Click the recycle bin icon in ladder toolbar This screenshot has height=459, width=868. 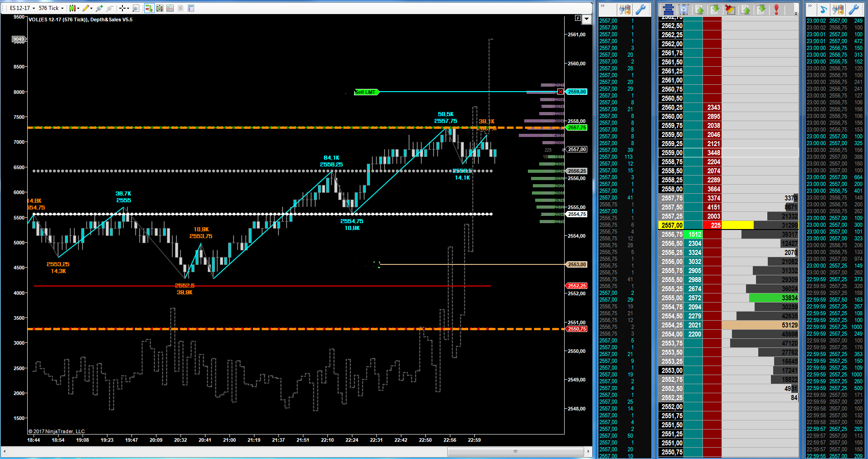(x=684, y=10)
